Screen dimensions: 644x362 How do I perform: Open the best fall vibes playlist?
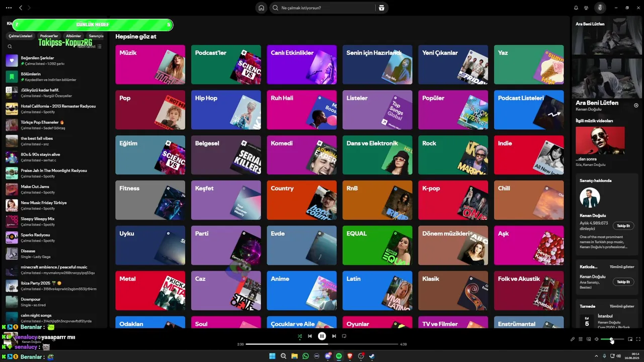pyautogui.click(x=54, y=141)
